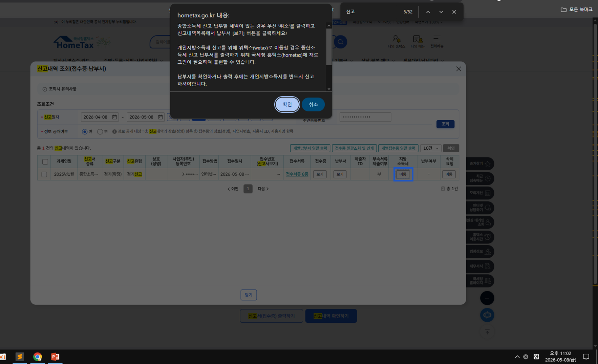Click the 닫기 button
This screenshot has height=364, width=598.
(249, 295)
